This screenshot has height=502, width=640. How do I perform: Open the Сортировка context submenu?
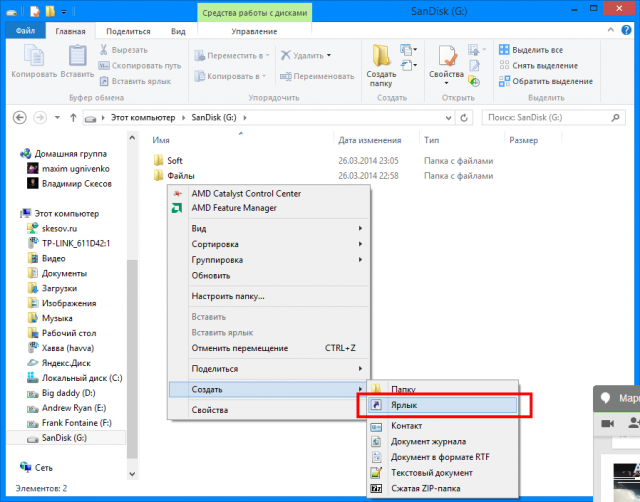click(x=269, y=244)
